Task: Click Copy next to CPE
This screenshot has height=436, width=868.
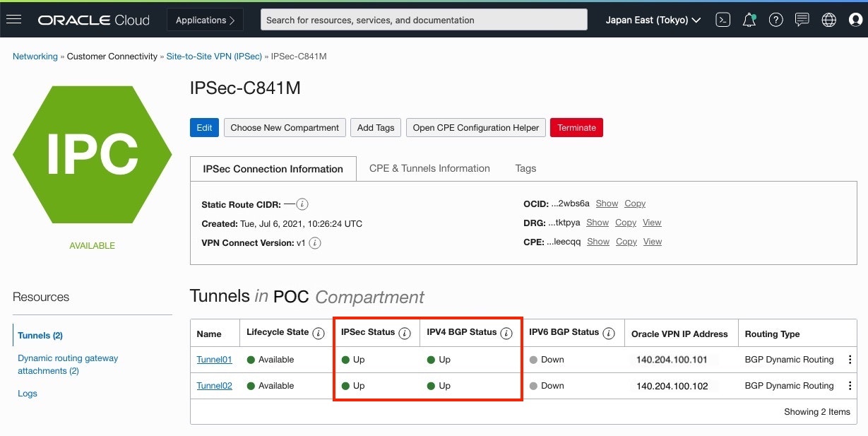Action: (626, 242)
